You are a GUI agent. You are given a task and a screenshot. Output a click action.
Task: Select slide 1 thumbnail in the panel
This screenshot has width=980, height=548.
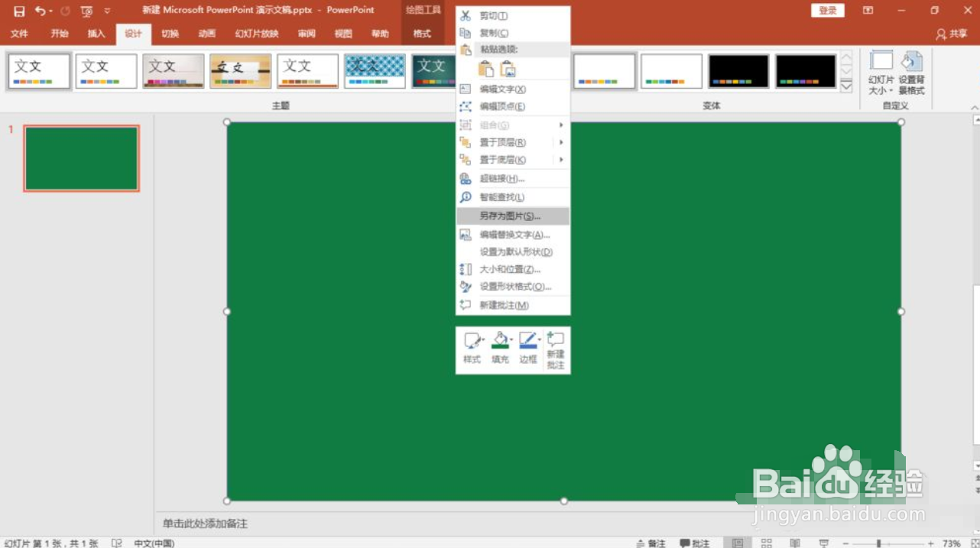tap(82, 158)
